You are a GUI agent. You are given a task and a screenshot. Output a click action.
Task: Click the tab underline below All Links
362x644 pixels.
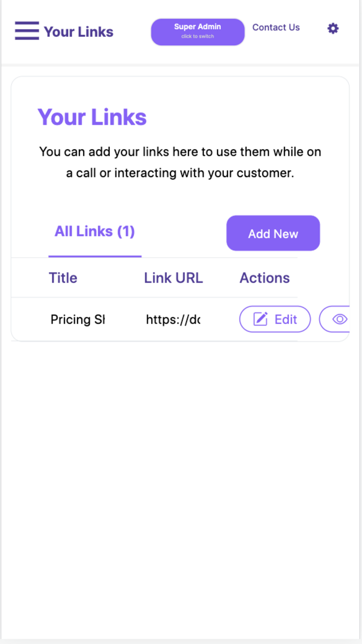coord(95,256)
